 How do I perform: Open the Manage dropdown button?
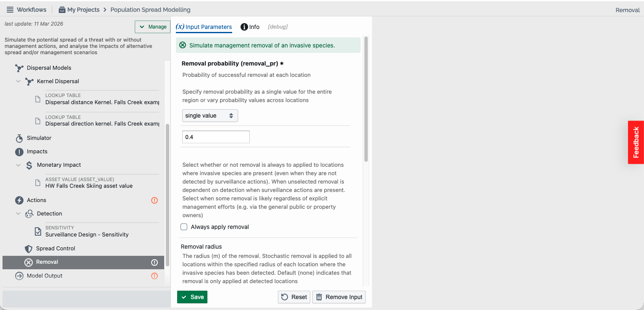coord(153,27)
